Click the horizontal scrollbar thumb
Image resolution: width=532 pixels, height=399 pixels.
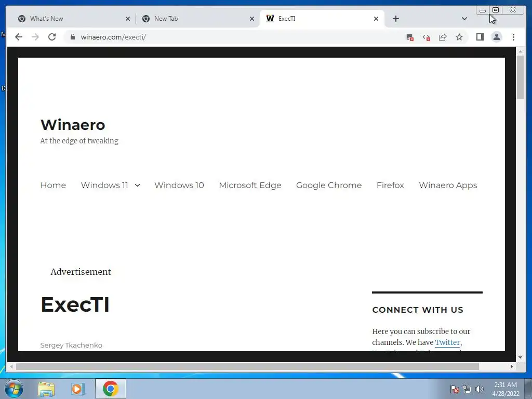click(x=247, y=366)
